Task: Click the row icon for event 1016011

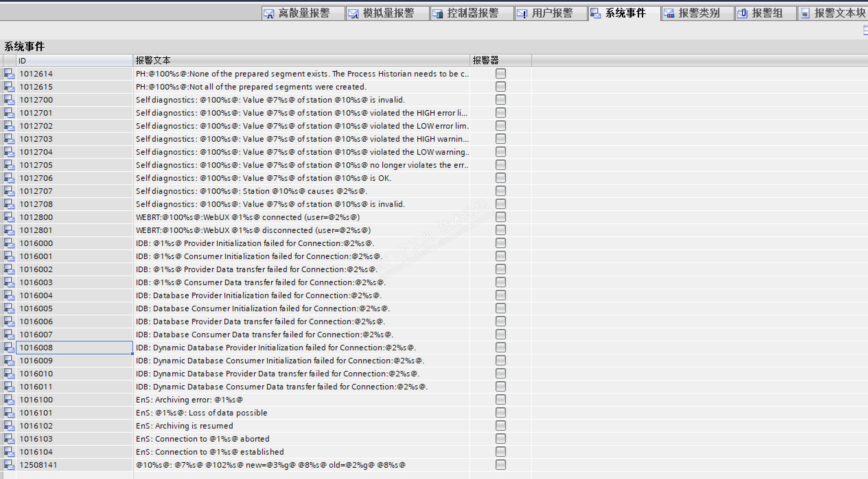Action: (x=9, y=387)
